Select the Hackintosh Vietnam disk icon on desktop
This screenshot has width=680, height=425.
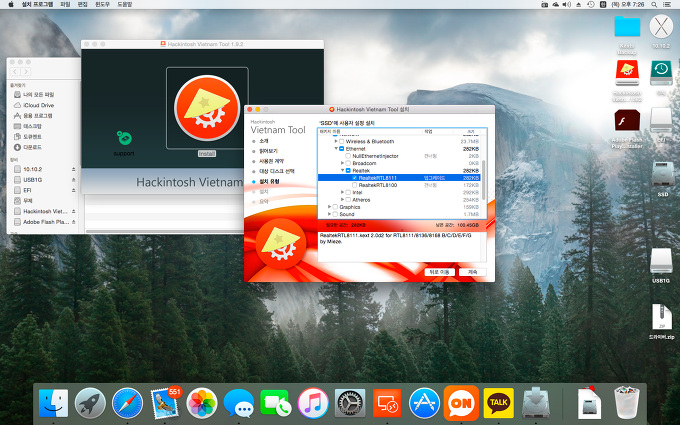627,74
